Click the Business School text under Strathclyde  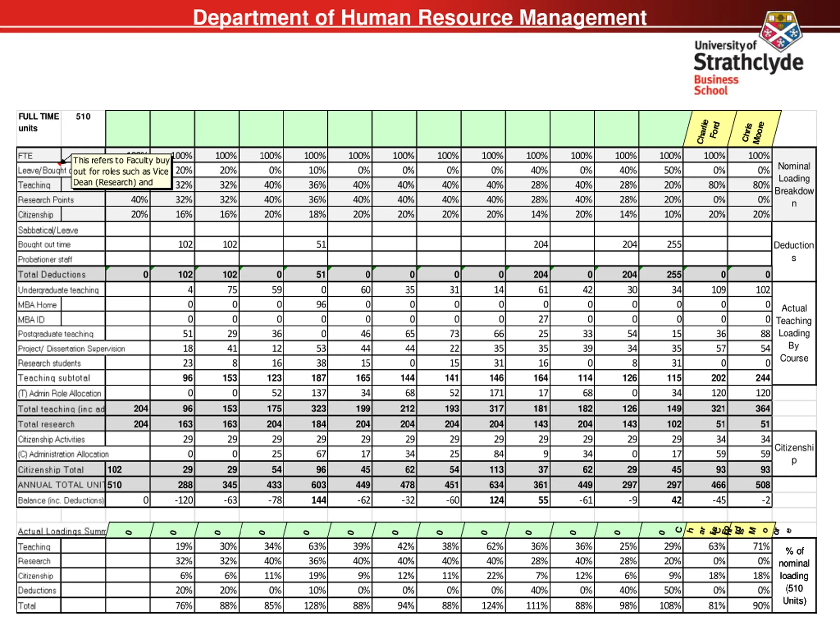coord(716,85)
